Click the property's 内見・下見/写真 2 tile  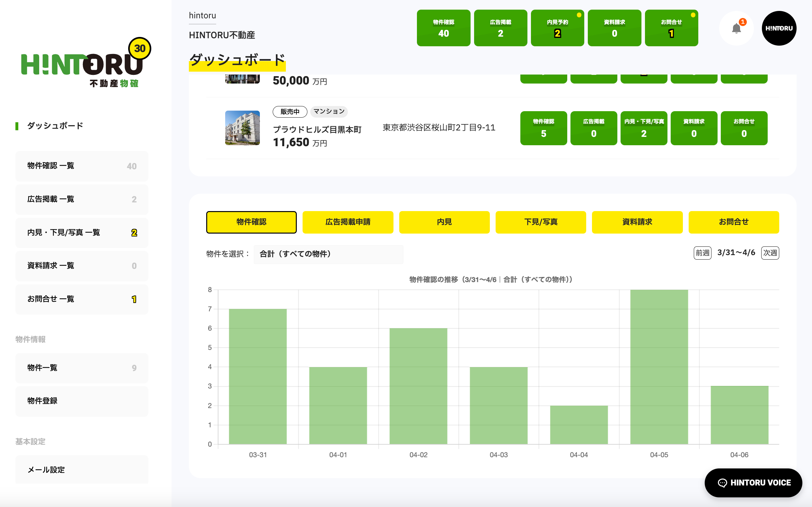(x=643, y=128)
